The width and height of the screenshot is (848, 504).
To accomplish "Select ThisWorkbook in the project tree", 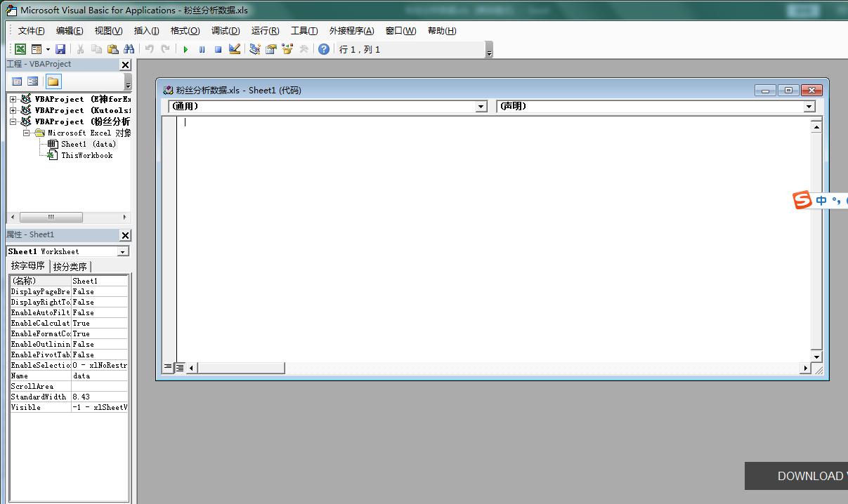I will click(86, 155).
